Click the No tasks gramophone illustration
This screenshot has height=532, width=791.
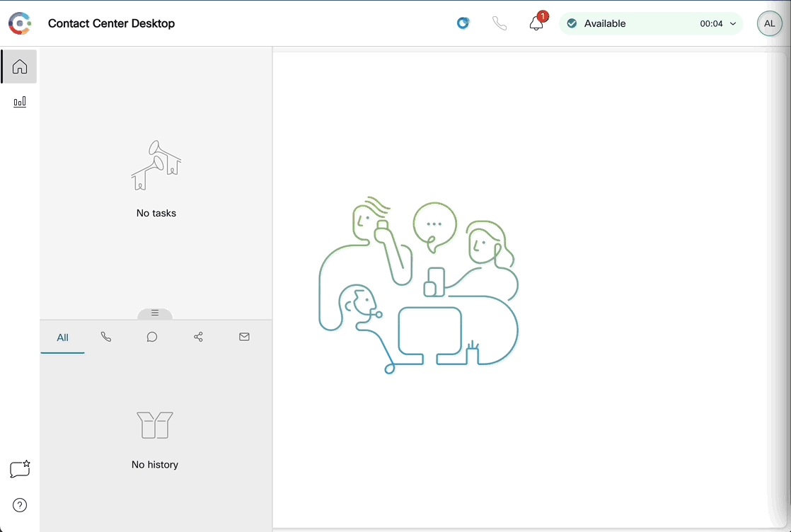[x=156, y=166]
